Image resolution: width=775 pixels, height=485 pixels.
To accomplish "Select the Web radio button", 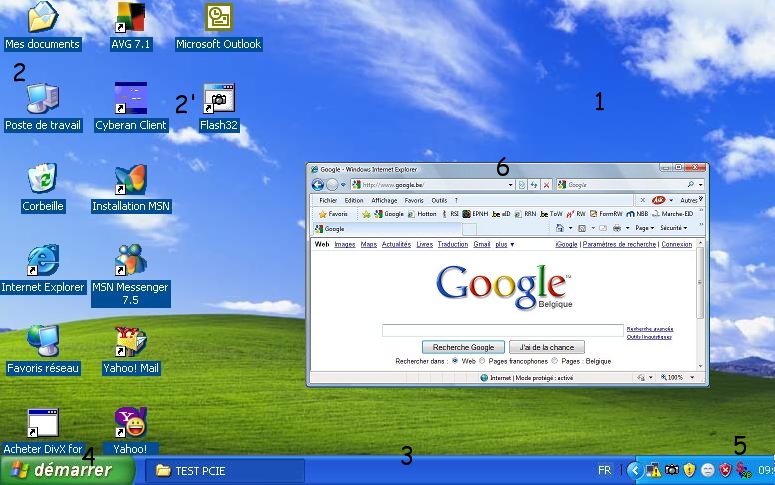I will [455, 361].
